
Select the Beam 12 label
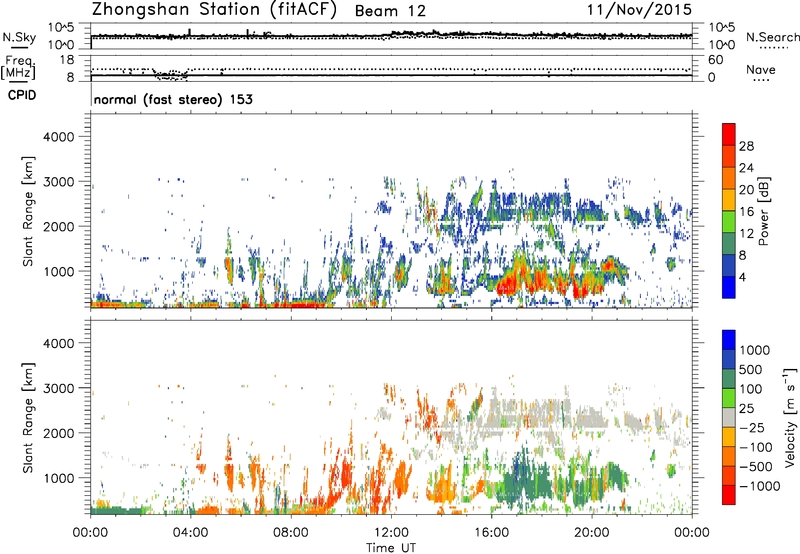pos(390,11)
